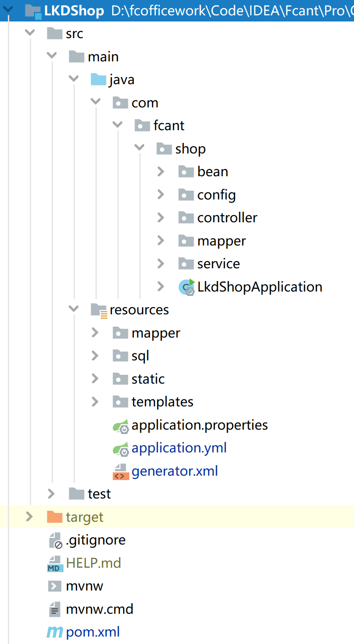
Task: Click the .gitignore file icon
Action: tap(55, 540)
